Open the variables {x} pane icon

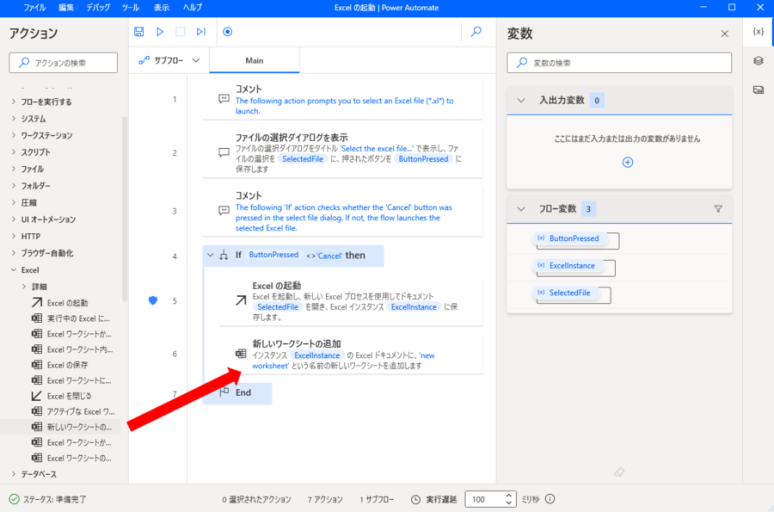(758, 32)
